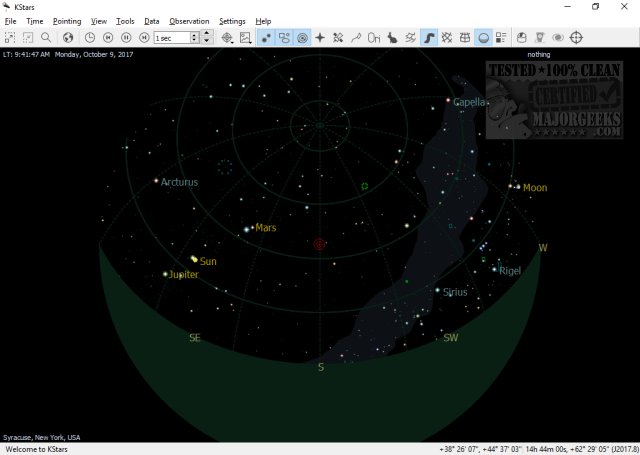Toggle stars display in sky map
Screen dimensions: 640x455
267,37
